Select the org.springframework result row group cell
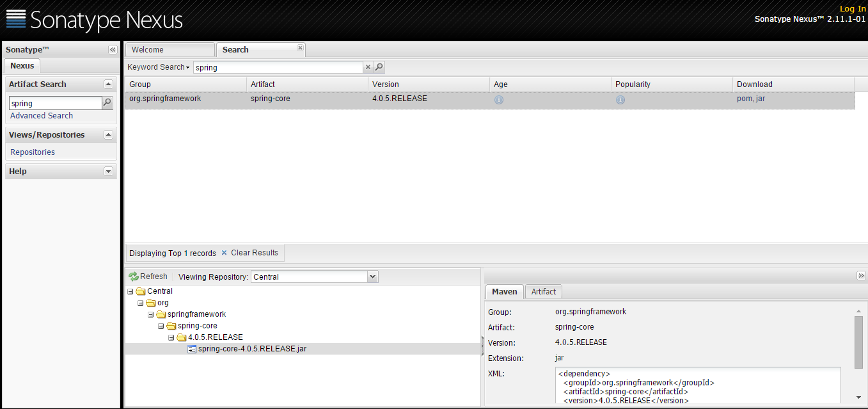This screenshot has height=409, width=868. [x=165, y=99]
